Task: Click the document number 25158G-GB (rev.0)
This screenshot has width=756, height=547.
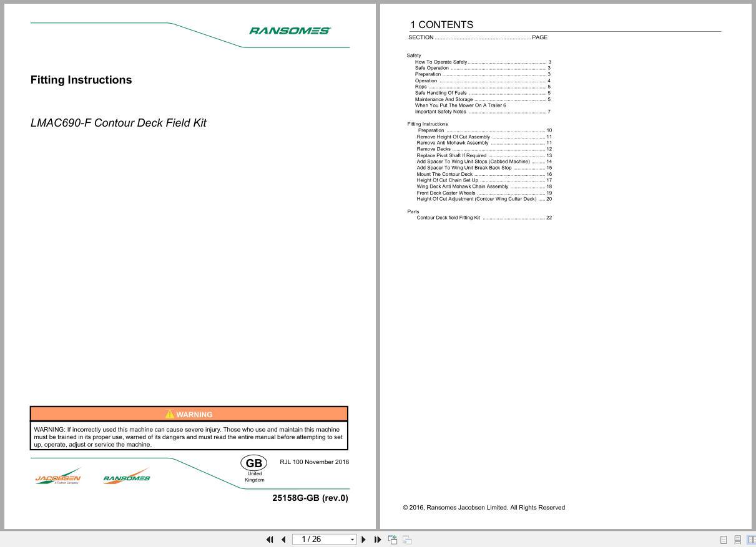Action: tap(310, 498)
